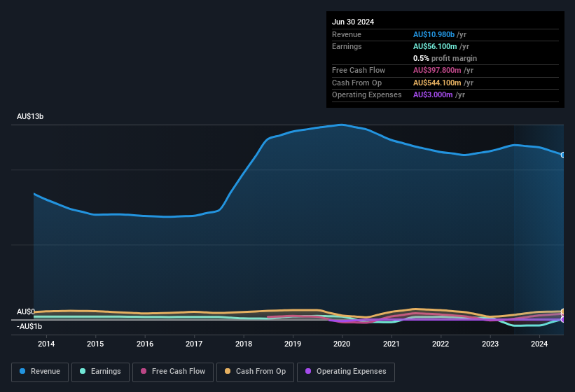Click the Jun 30 2024 tooltip date

pyautogui.click(x=353, y=22)
